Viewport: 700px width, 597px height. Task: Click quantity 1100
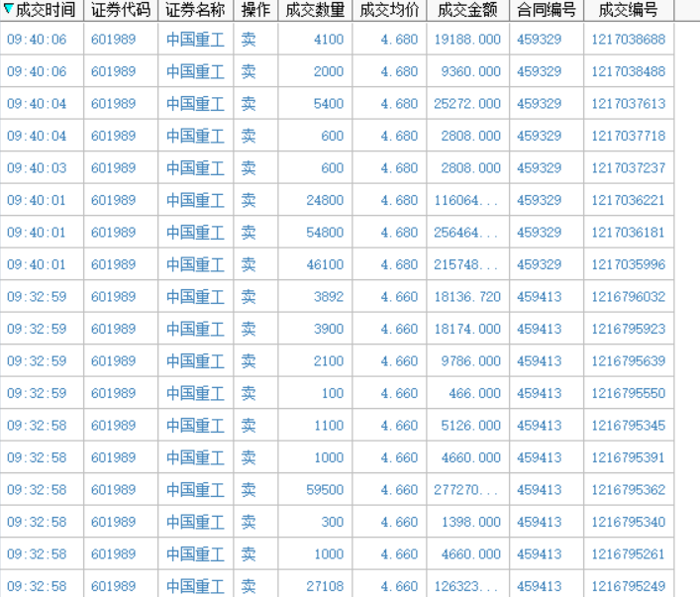tap(329, 425)
